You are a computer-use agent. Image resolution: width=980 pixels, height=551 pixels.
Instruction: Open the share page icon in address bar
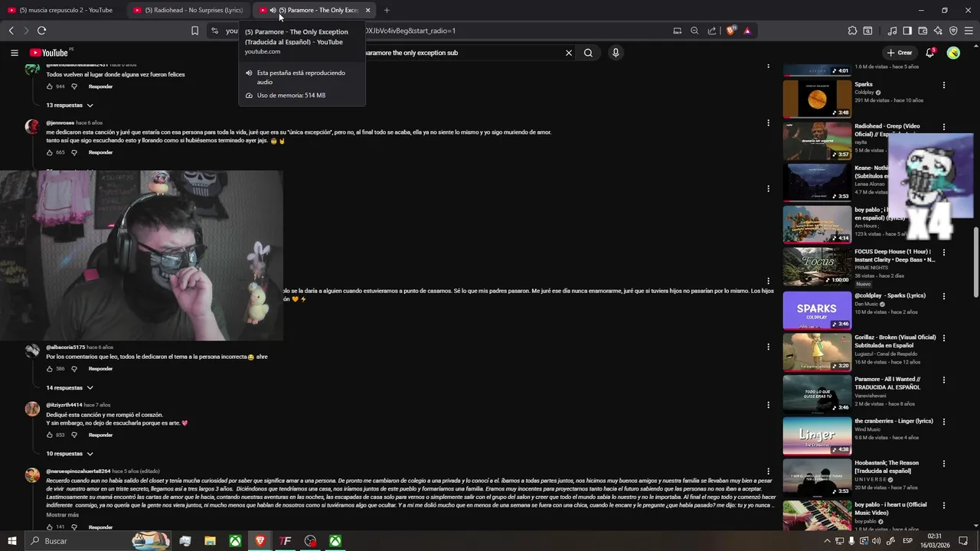[712, 31]
